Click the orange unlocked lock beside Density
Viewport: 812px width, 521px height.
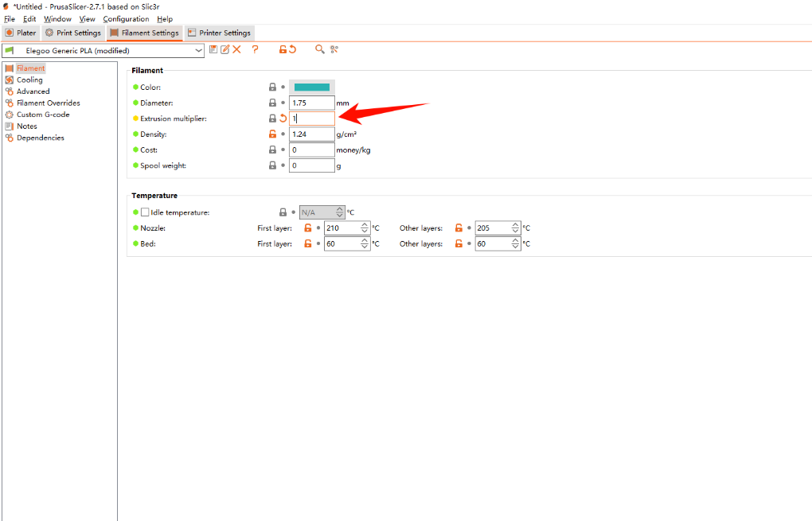coord(272,134)
